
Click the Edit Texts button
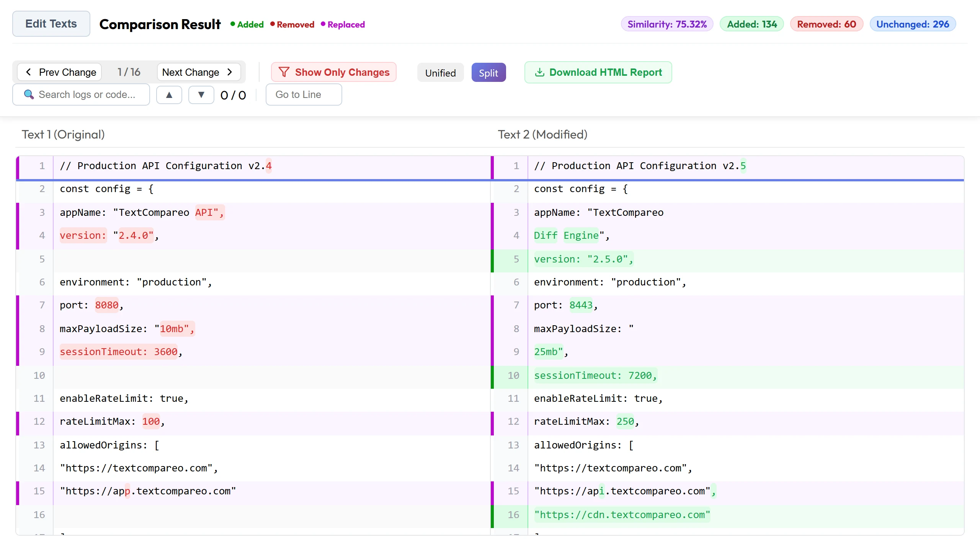pos(51,24)
